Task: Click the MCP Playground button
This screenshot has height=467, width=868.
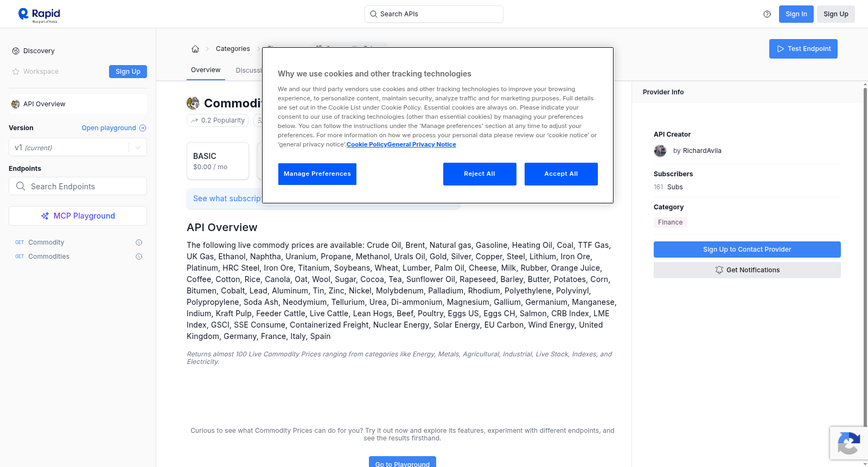Action: point(78,216)
